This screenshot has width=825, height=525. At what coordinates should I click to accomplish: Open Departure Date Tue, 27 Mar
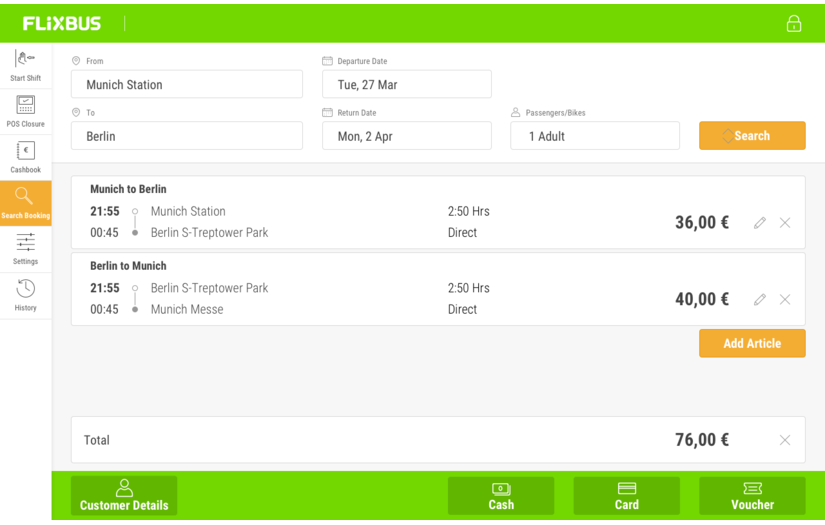point(407,84)
